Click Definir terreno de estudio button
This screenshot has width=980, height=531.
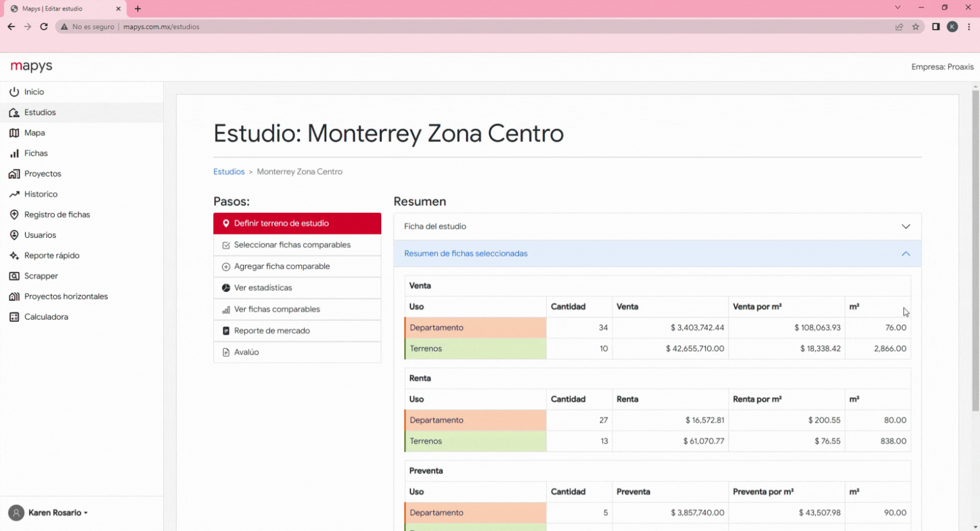(297, 224)
